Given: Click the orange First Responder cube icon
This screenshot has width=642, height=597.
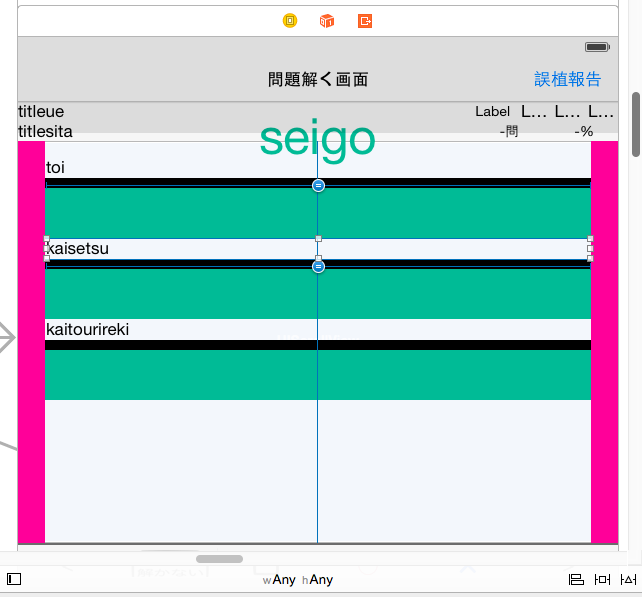Looking at the screenshot, I should pyautogui.click(x=327, y=20).
